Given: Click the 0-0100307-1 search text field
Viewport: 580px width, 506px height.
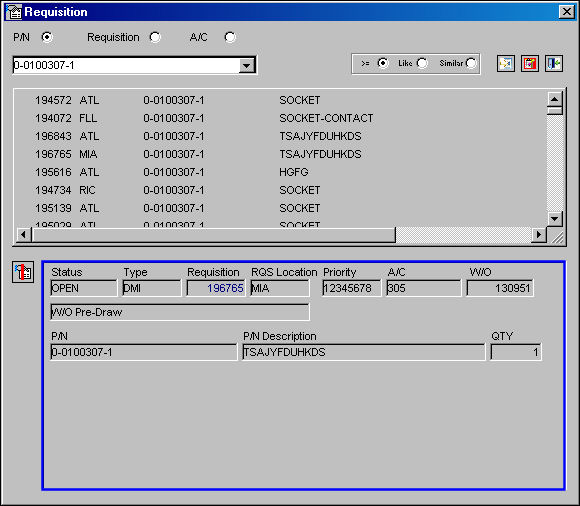Looking at the screenshot, I should pos(126,65).
